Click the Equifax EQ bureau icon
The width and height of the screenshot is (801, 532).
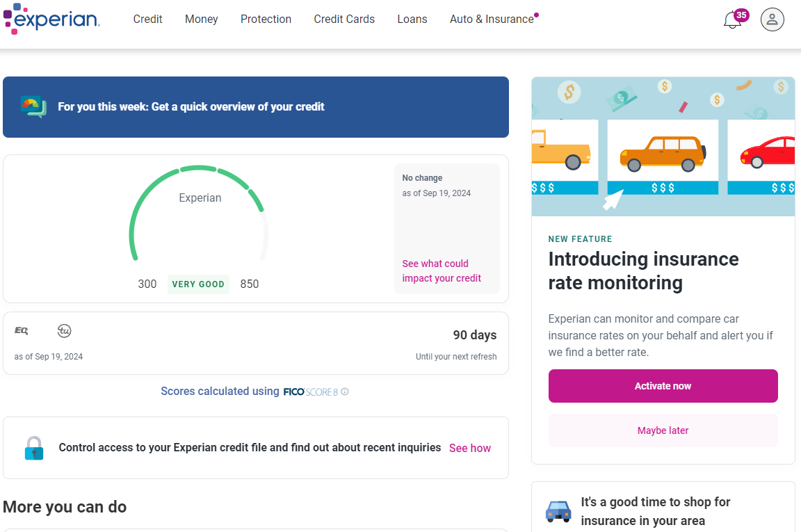22,331
